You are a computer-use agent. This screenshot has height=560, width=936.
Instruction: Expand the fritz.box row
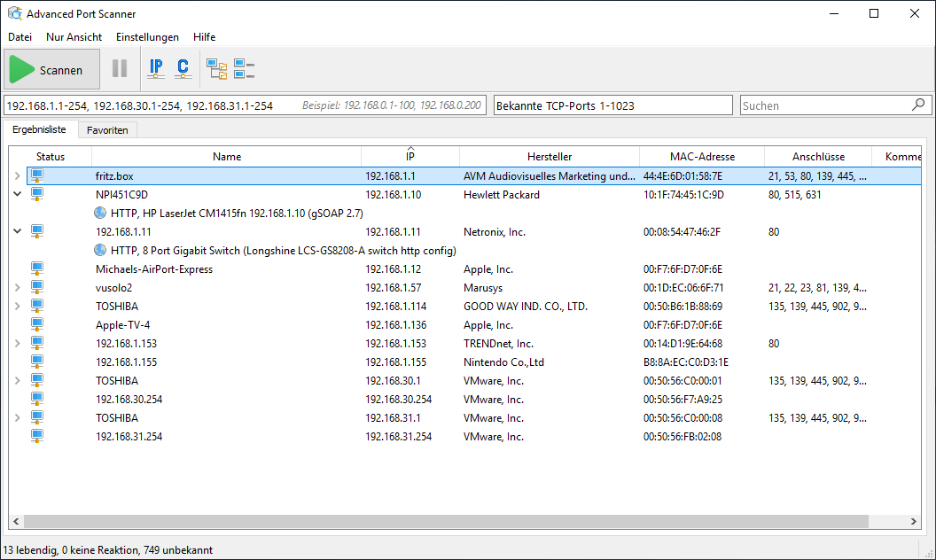coord(18,176)
